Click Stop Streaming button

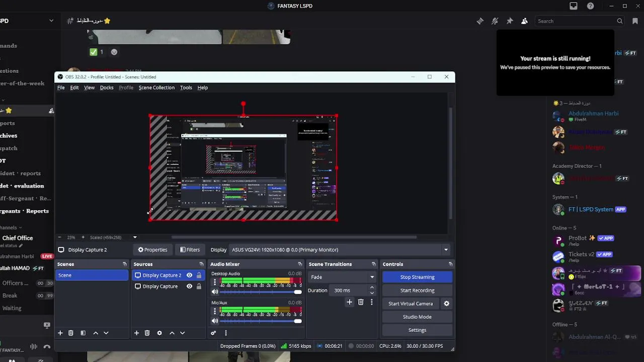pyautogui.click(x=418, y=277)
